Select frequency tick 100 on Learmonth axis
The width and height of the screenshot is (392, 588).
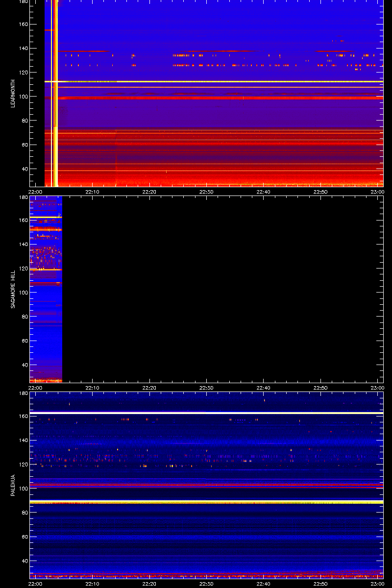coord(23,97)
